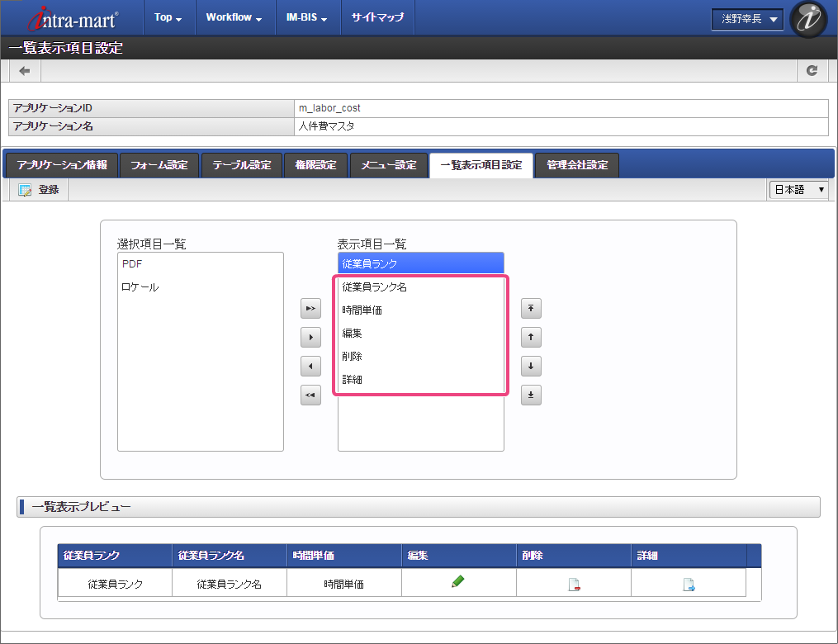
Task: Move selected item to bottom button
Action: (531, 395)
